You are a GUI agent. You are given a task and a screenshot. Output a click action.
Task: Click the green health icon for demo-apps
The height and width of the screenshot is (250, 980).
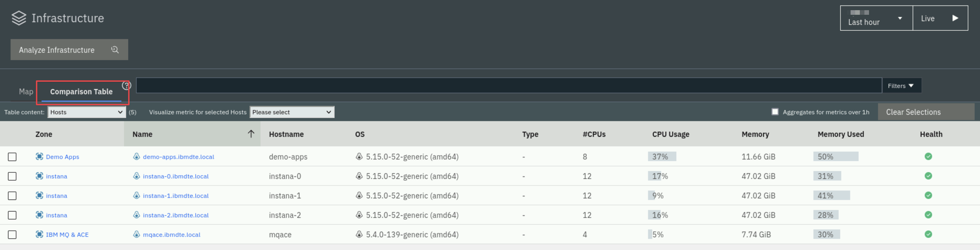pyautogui.click(x=928, y=156)
